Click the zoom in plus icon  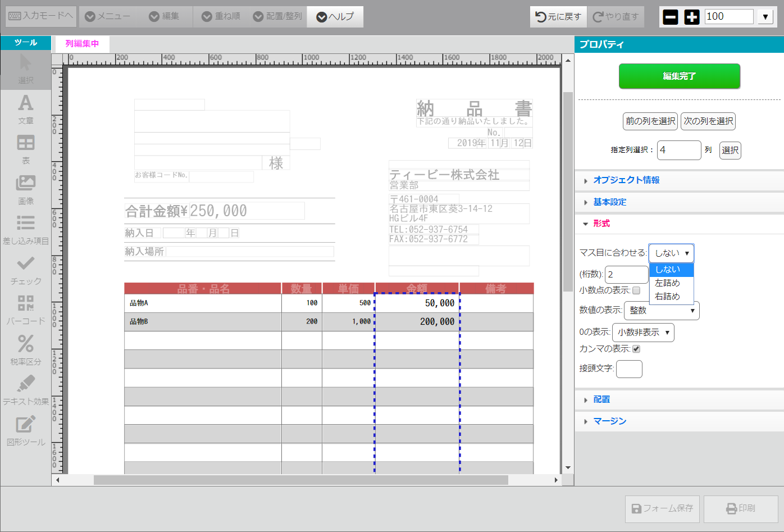point(692,17)
